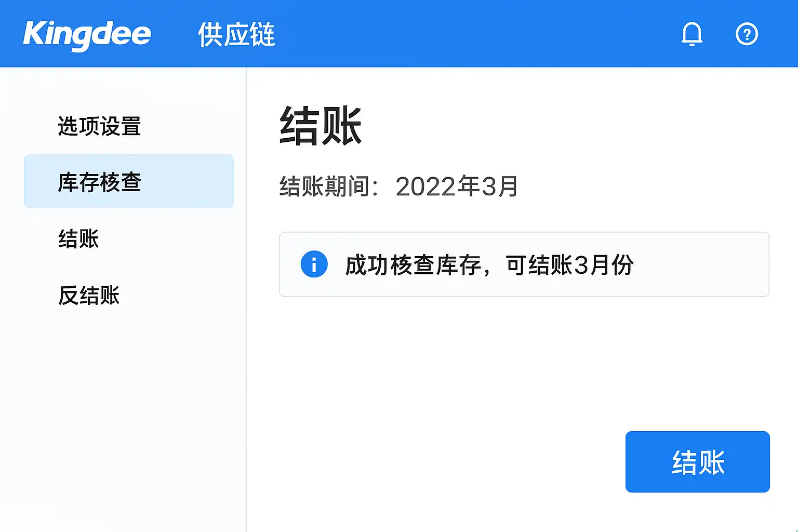The width and height of the screenshot is (798, 532).
Task: Click the 2022年3月 period value
Action: (457, 187)
